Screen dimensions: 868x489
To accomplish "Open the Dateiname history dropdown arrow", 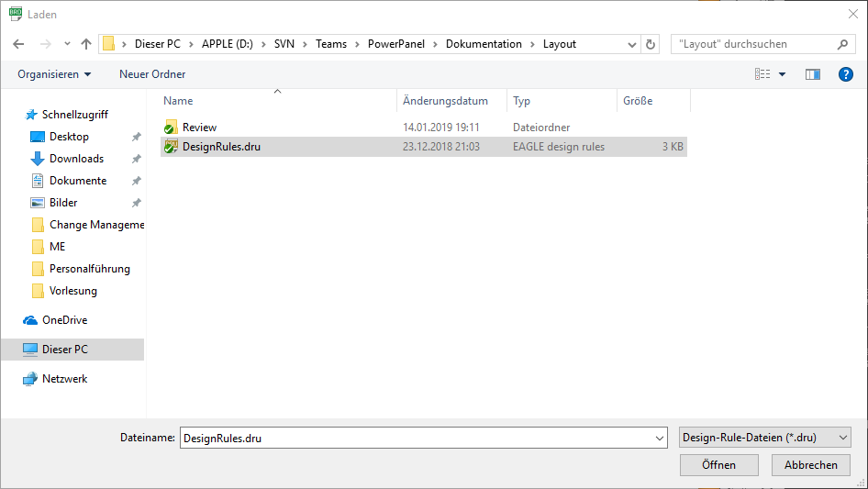I will [x=659, y=439].
